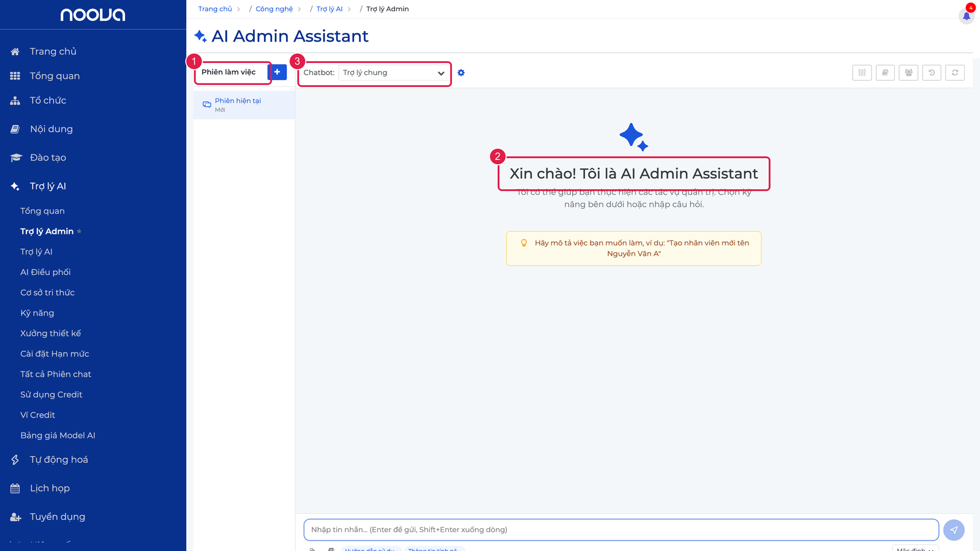This screenshot has width=980, height=551.
Task: Open Cài đặt Hạn mức submenu item
Action: [x=55, y=354]
